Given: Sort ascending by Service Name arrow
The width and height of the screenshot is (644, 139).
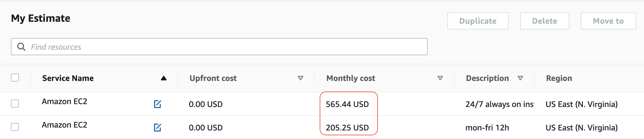Looking at the screenshot, I should point(164,78).
